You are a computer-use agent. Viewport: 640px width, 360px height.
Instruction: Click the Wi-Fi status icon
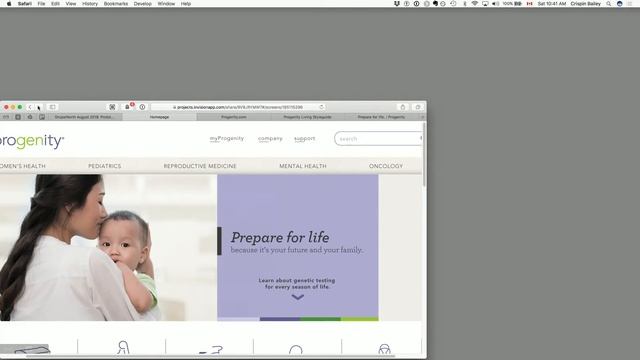point(475,4)
